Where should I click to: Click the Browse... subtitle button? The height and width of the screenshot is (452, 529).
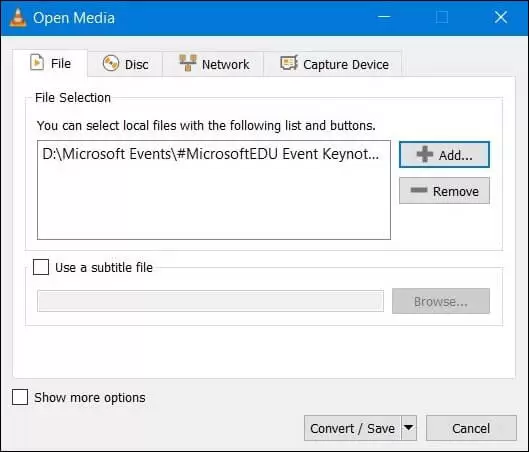(x=441, y=301)
